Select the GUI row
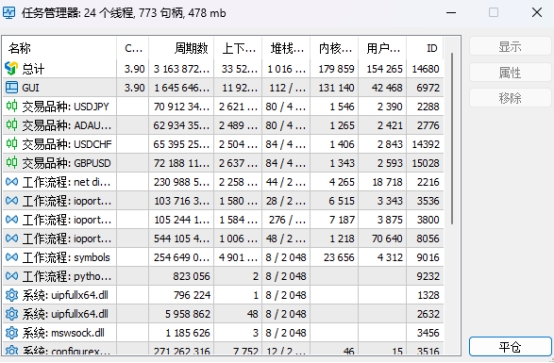 click(x=223, y=88)
